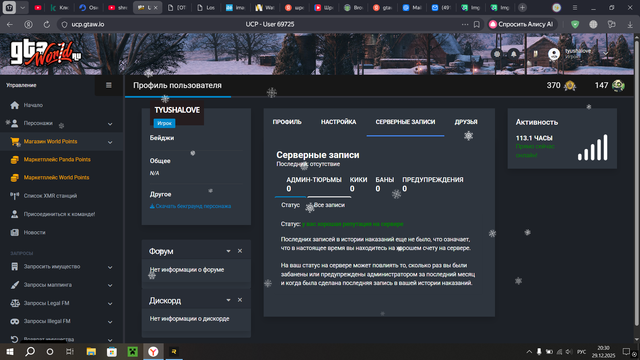Switch to the Настройка tab
This screenshot has width=640, height=360.
(338, 122)
